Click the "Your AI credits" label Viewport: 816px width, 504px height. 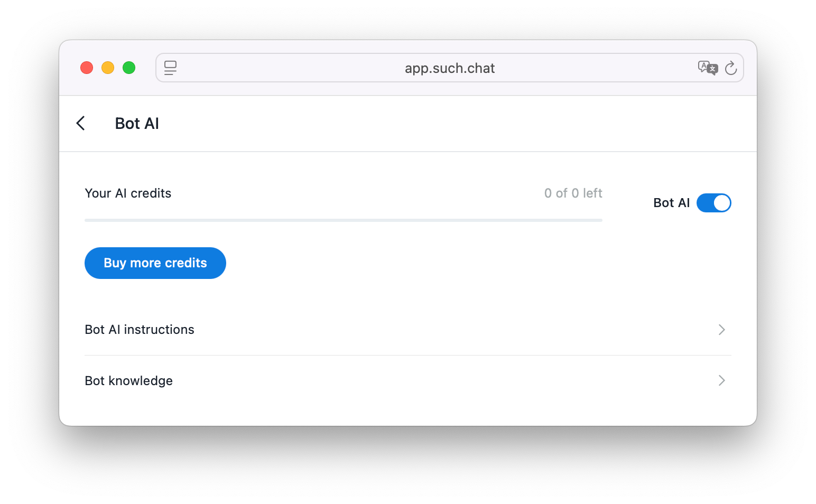[x=128, y=193]
